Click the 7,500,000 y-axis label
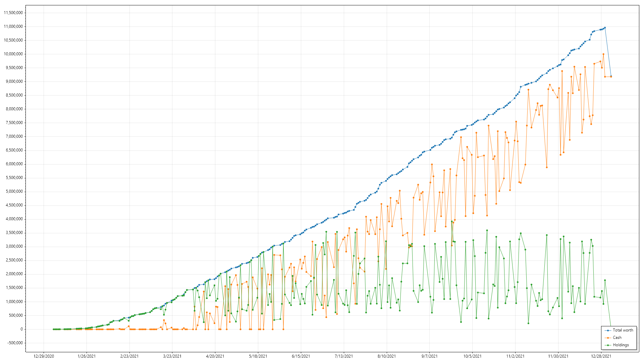The height and width of the screenshot is (362, 644). 14,123
